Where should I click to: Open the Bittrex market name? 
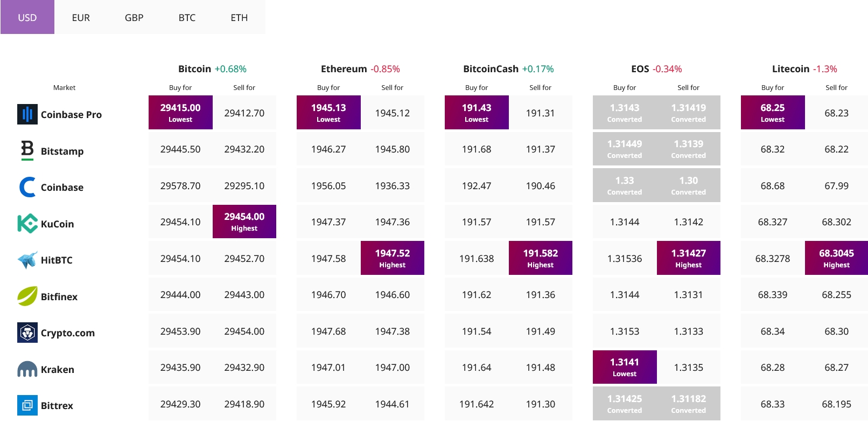coord(57,406)
